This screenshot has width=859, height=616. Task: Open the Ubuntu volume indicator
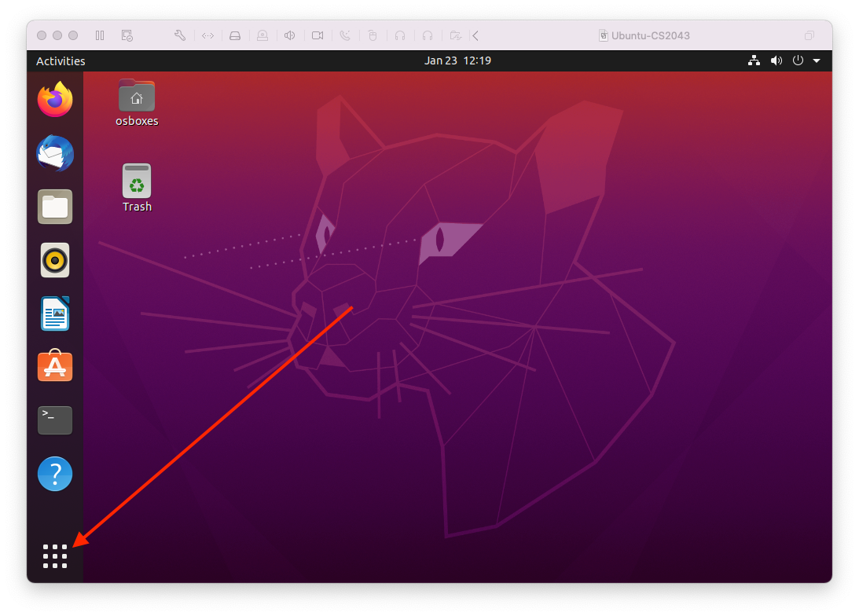point(776,60)
